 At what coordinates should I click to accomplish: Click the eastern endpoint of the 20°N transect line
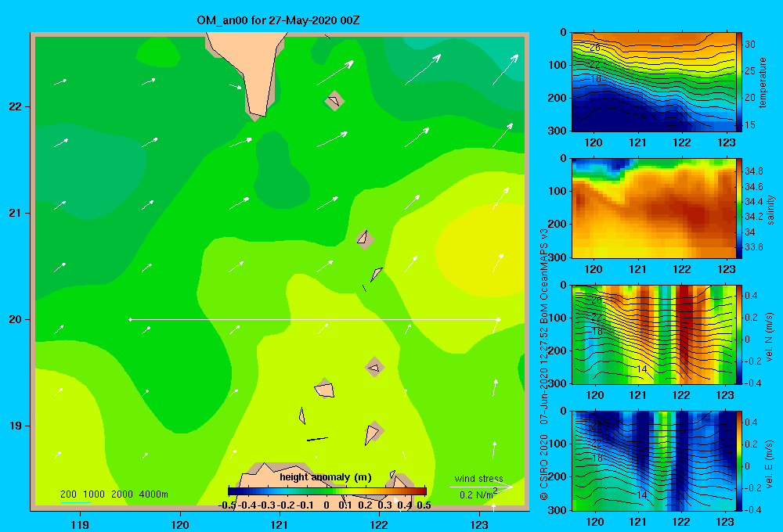click(498, 319)
